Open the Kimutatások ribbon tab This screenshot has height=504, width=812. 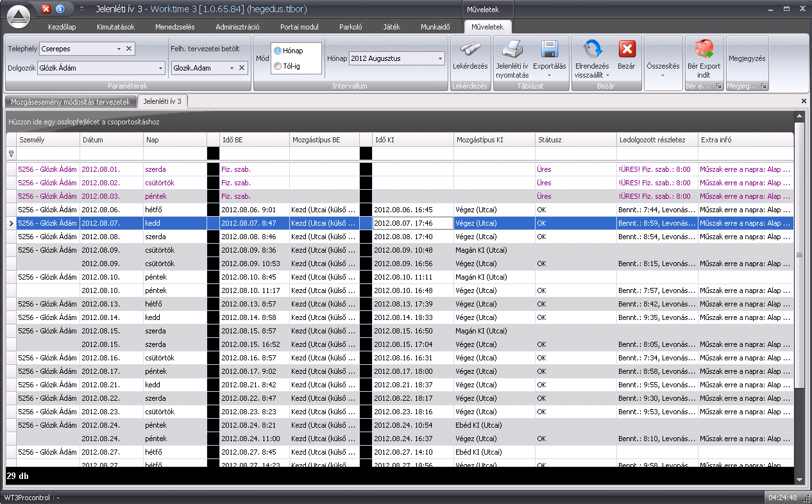[115, 27]
